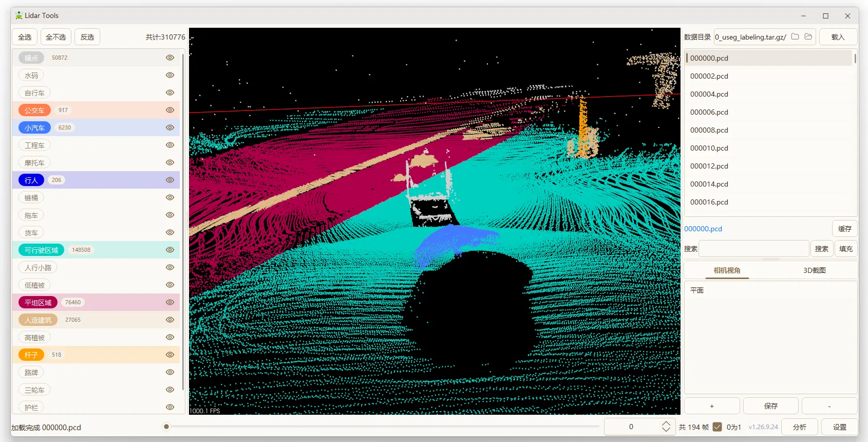This screenshot has height=442, width=868.
Task: Toggle the eye icon for 高植被
Action: click(170, 337)
